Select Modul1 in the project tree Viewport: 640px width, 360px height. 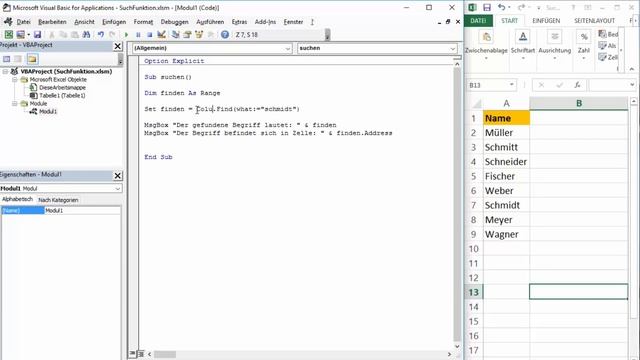pyautogui.click(x=48, y=111)
